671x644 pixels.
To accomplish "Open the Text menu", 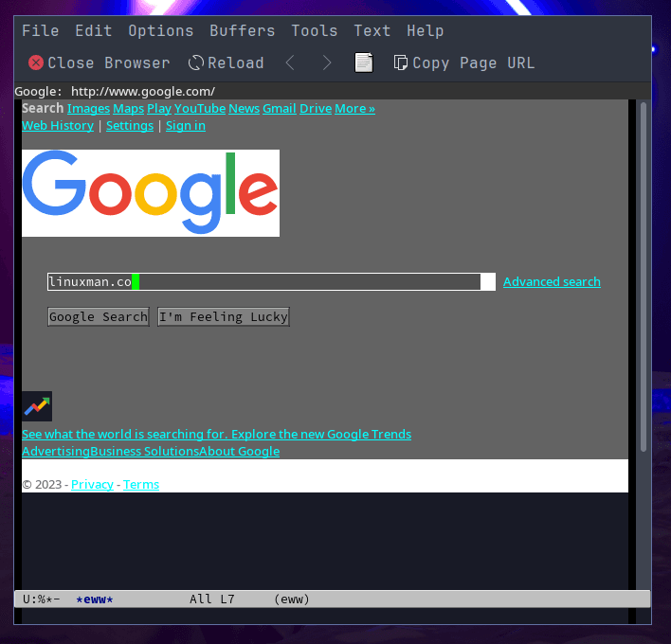I will coord(372,31).
